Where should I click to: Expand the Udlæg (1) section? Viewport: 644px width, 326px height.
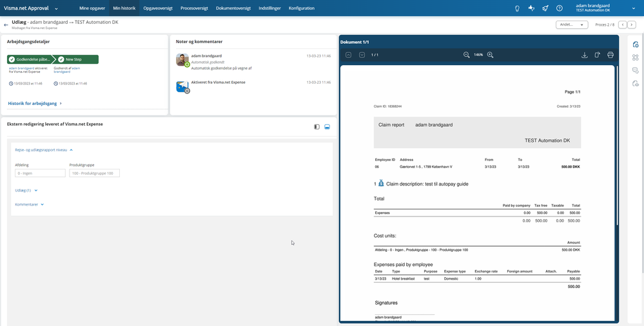(x=26, y=191)
